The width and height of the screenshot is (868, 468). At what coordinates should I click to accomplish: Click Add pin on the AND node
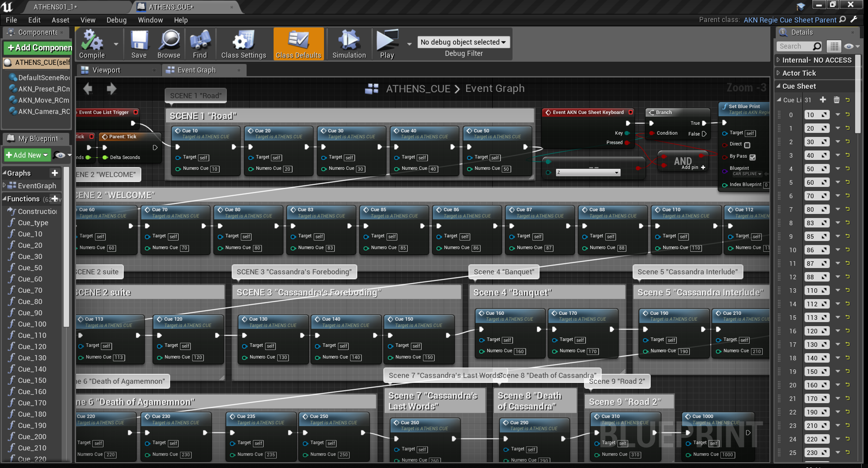693,168
